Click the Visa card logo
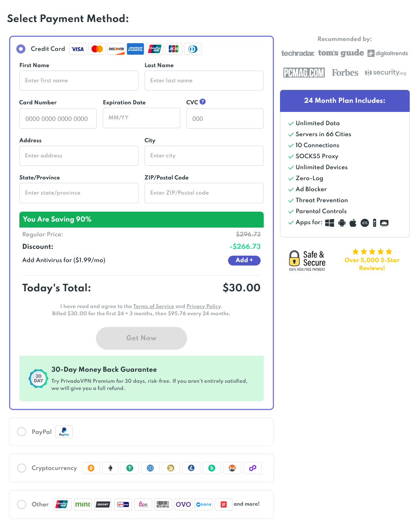Viewport: 420px width, 528px height. pos(78,49)
